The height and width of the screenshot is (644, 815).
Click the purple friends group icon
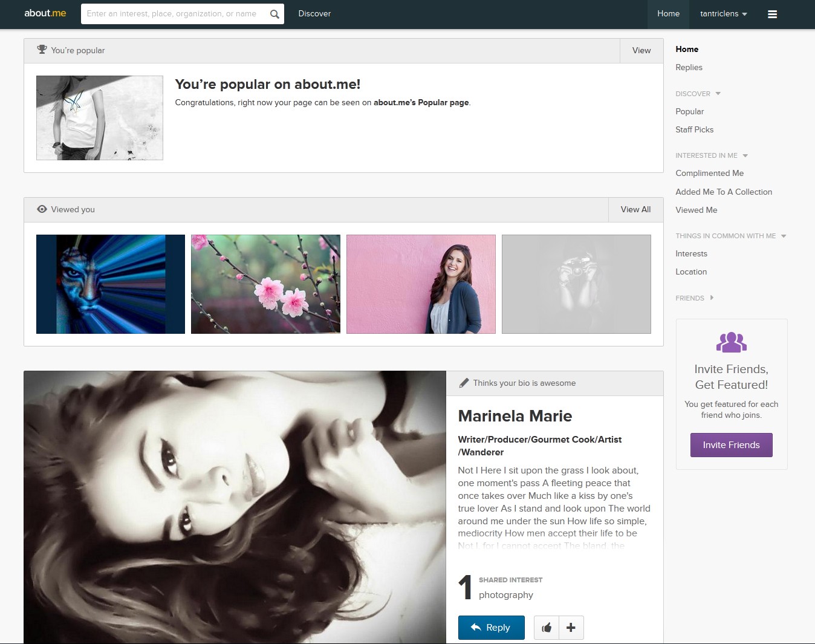(731, 342)
